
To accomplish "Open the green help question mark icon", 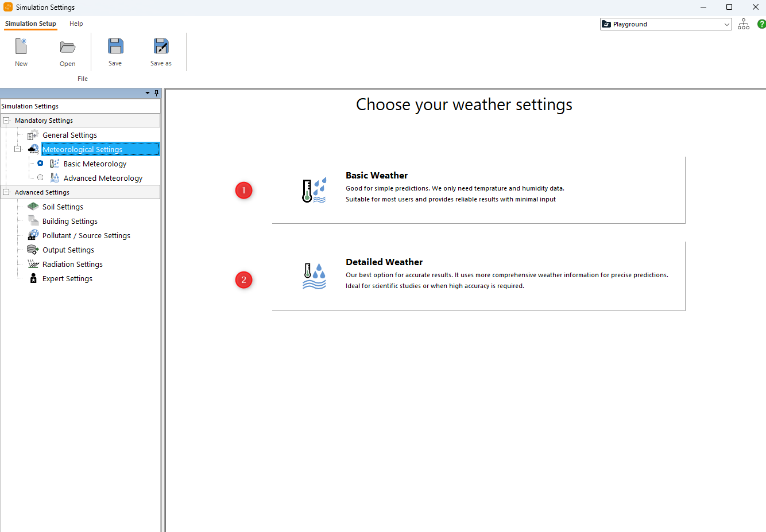I will (761, 24).
